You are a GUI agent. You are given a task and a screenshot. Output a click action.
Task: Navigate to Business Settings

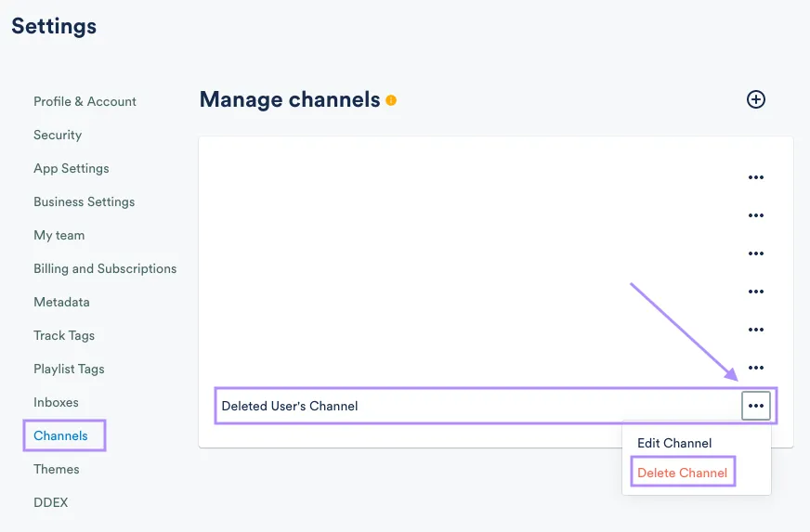coord(84,201)
